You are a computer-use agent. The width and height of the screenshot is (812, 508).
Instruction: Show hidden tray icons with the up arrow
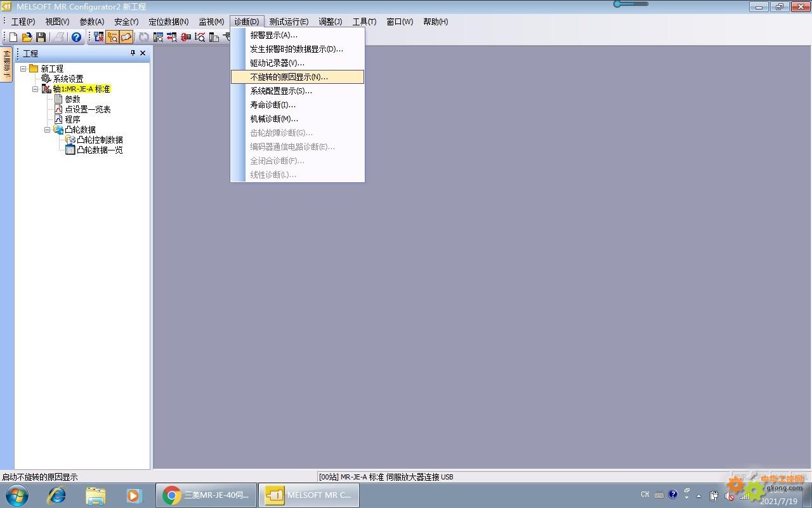pos(699,496)
